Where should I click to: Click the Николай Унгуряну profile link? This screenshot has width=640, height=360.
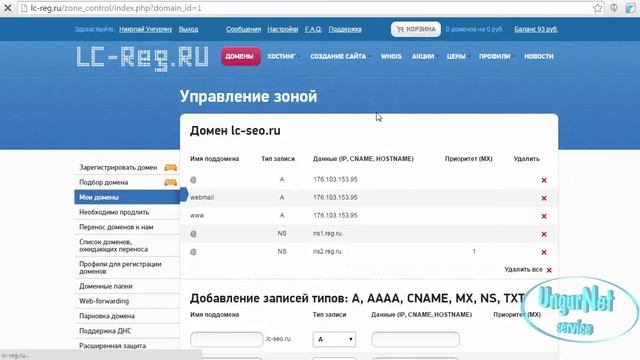[x=146, y=29]
